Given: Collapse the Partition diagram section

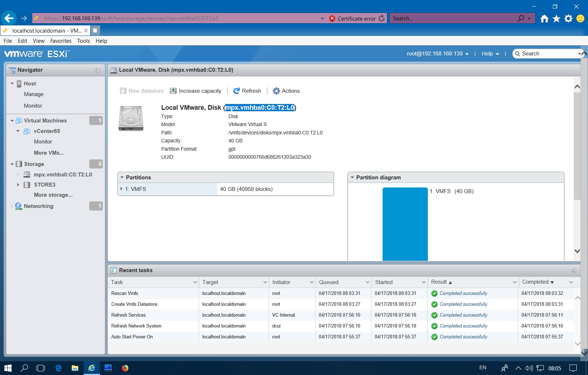Looking at the screenshot, I should click(352, 178).
